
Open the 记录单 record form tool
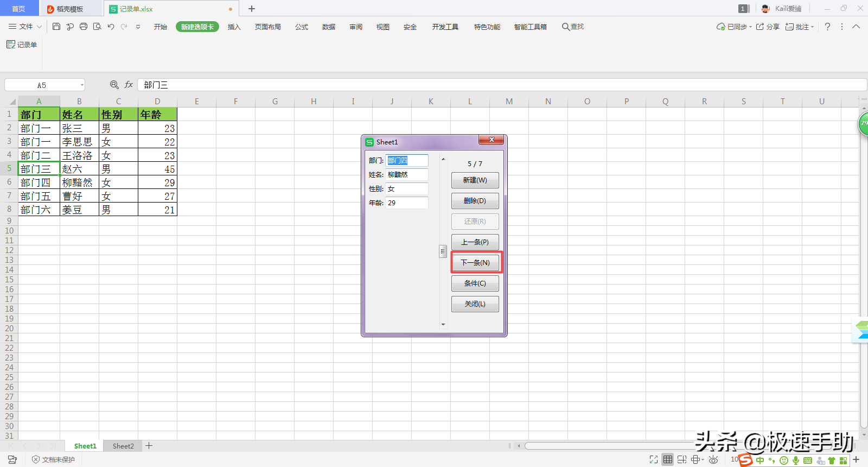click(22, 45)
